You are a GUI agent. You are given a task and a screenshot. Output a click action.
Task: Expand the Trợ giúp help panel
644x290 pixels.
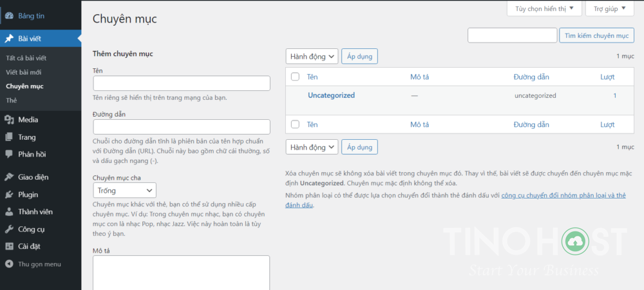[609, 8]
